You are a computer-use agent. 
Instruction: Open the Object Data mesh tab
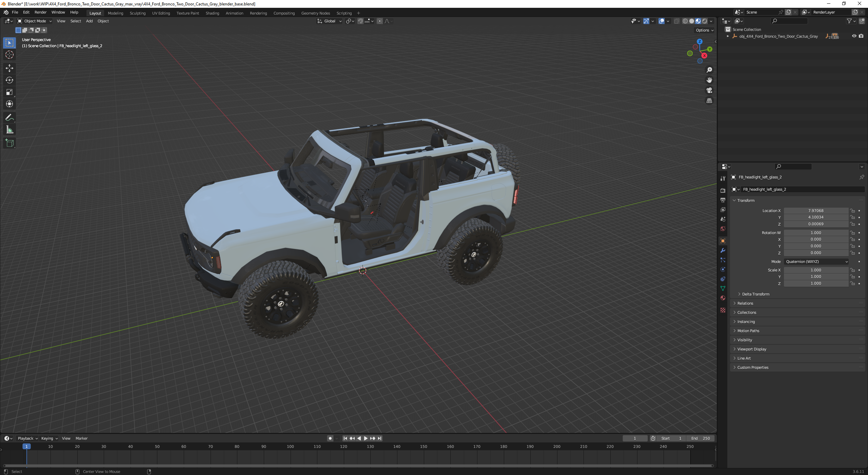click(x=723, y=288)
